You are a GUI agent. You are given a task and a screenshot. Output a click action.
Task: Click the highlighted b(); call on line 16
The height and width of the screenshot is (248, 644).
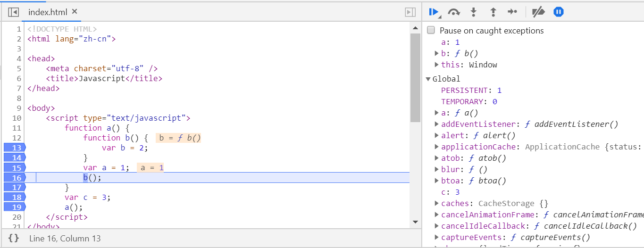coord(92,177)
